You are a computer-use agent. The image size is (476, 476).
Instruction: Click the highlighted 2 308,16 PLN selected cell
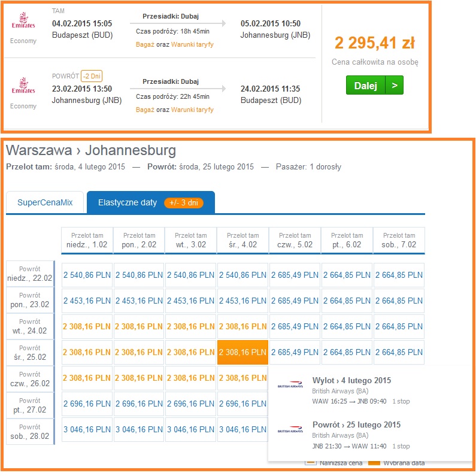[243, 352]
